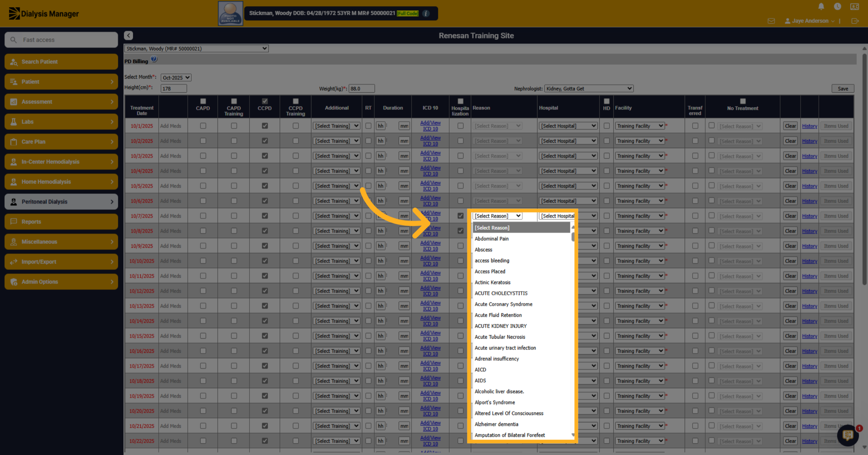Open the mail envelope icon
This screenshot has width=868, height=455.
(771, 21)
